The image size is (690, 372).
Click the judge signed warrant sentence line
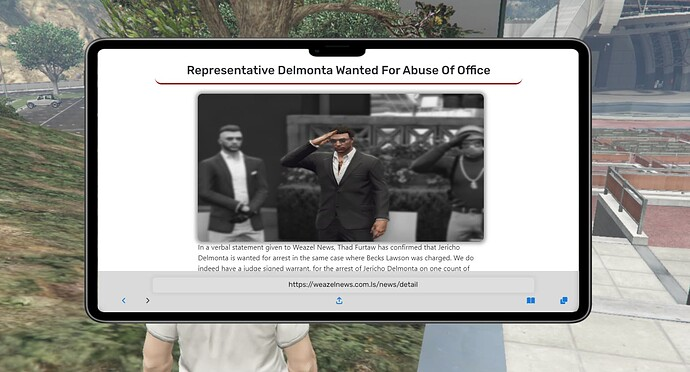point(334,268)
